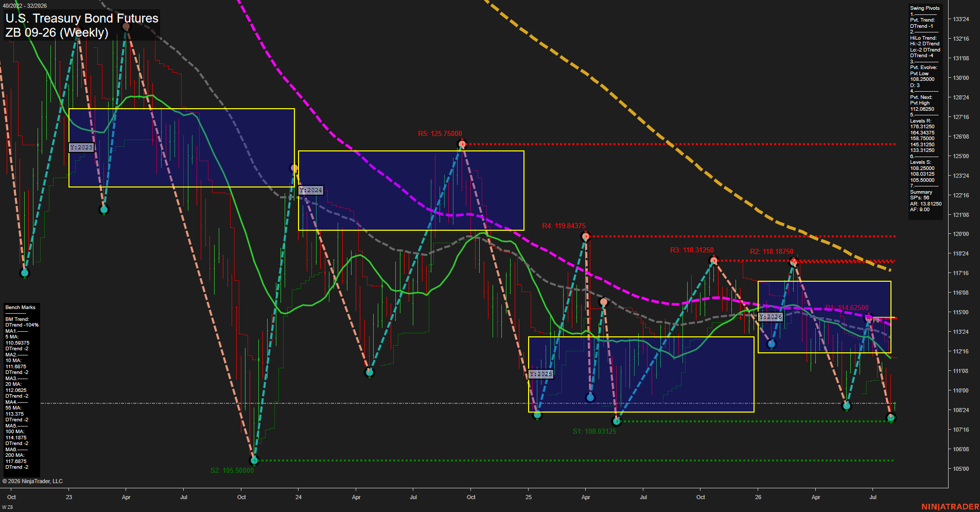980x512 pixels.
Task: Click the 114.1875 moving average value
Action: click(16, 438)
